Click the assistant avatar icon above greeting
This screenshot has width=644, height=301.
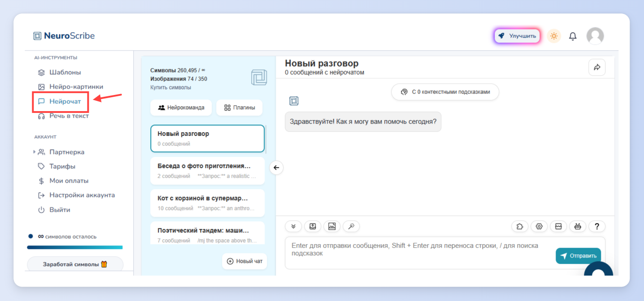[x=294, y=101]
